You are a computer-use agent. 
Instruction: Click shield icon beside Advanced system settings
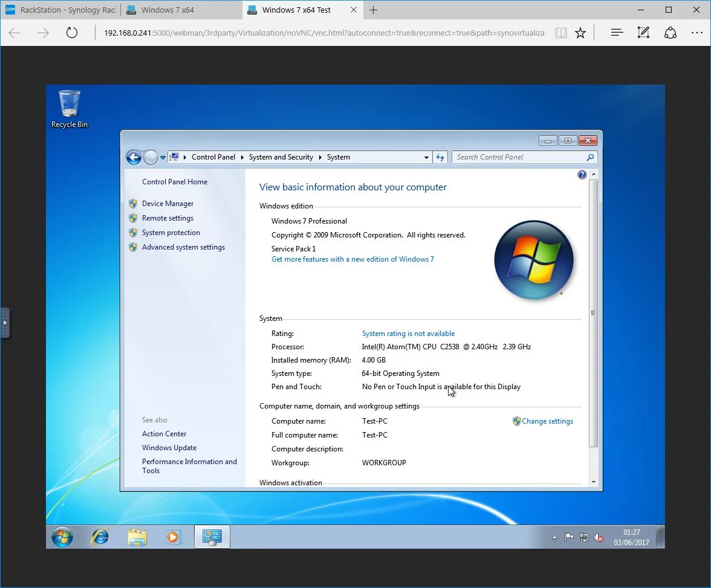[x=133, y=247]
